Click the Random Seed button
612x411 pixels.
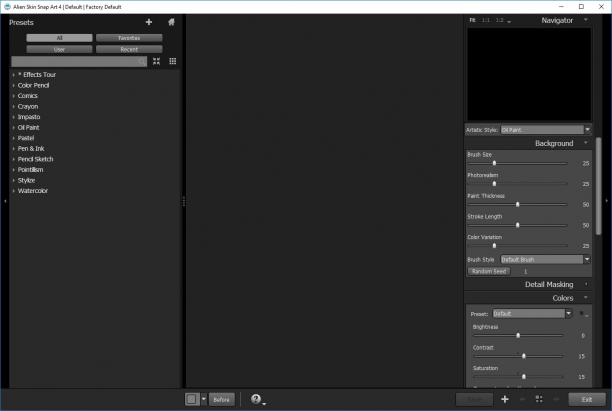click(489, 271)
